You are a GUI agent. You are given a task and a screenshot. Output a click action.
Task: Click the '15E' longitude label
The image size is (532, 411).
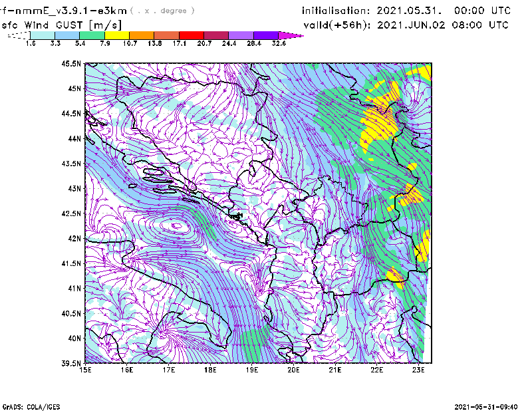pos(85,370)
